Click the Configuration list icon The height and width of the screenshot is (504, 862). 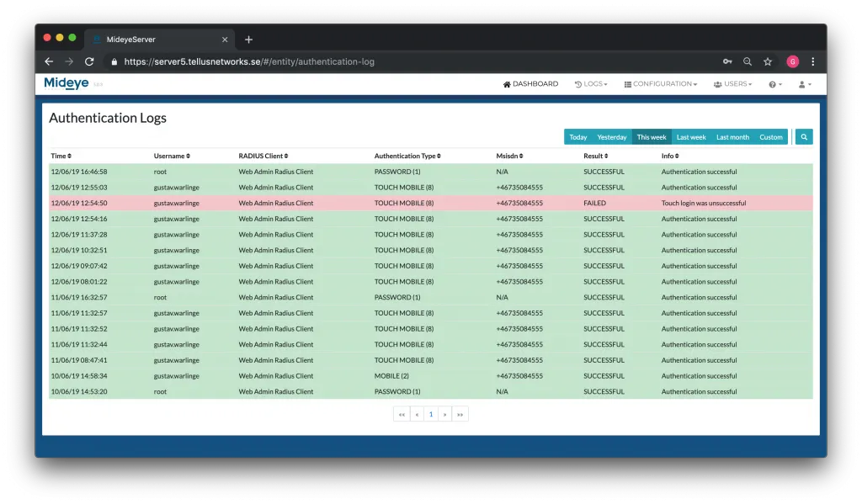tap(626, 83)
